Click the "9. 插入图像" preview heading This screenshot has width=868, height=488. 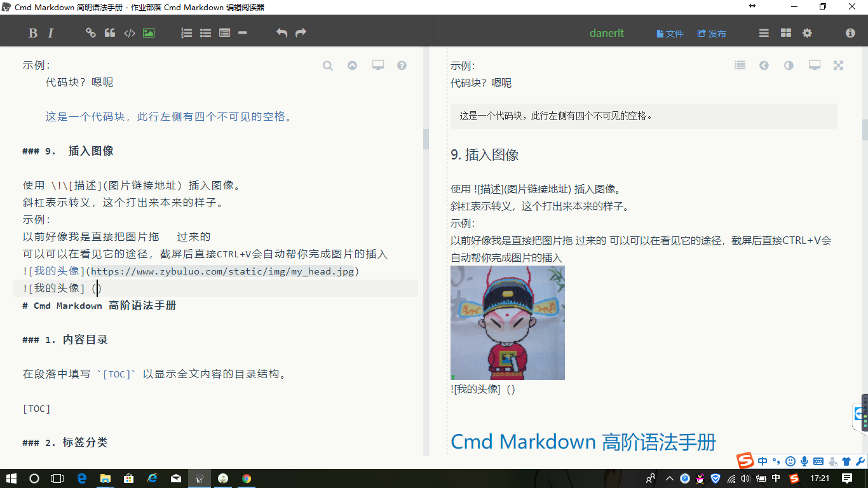click(x=485, y=154)
